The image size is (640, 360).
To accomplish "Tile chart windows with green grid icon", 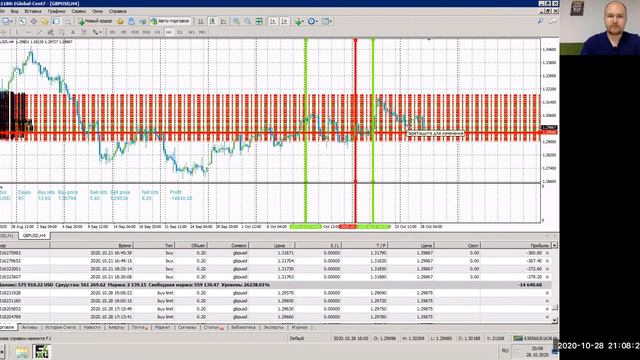I will click(259, 21).
